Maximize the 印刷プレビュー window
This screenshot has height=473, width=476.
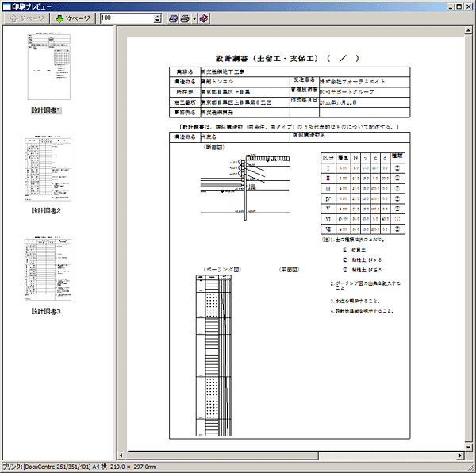pyautogui.click(x=459, y=6)
